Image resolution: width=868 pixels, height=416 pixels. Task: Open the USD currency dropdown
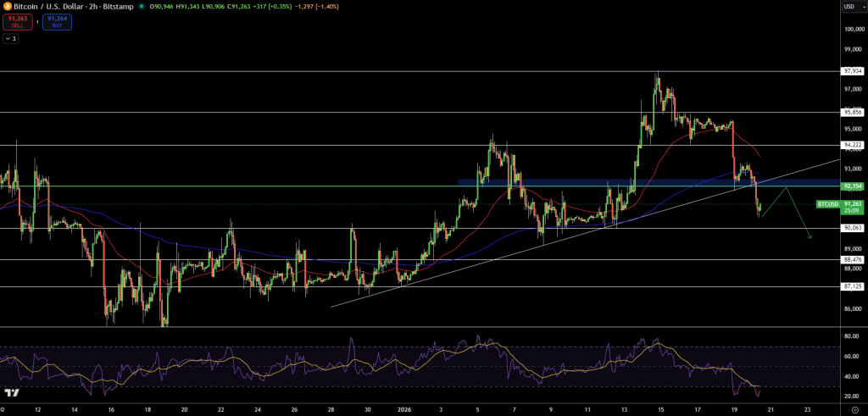point(853,7)
